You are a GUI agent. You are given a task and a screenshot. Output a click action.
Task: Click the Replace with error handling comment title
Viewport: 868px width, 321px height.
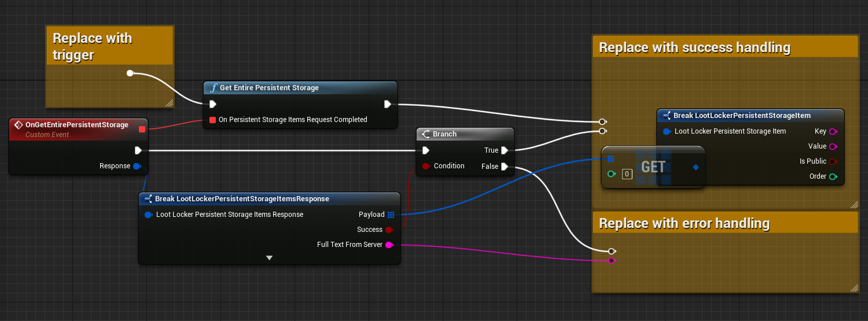[684, 223]
